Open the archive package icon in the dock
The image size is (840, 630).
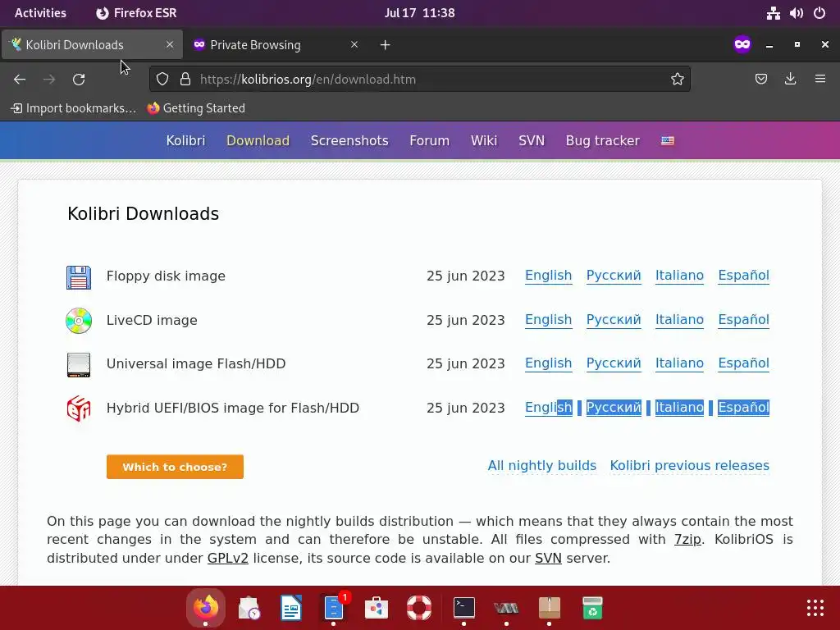pos(549,608)
